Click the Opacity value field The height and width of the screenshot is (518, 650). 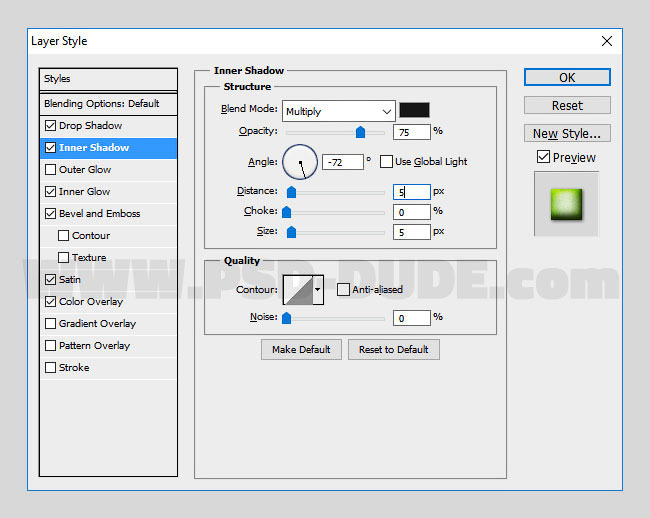pyautogui.click(x=412, y=132)
